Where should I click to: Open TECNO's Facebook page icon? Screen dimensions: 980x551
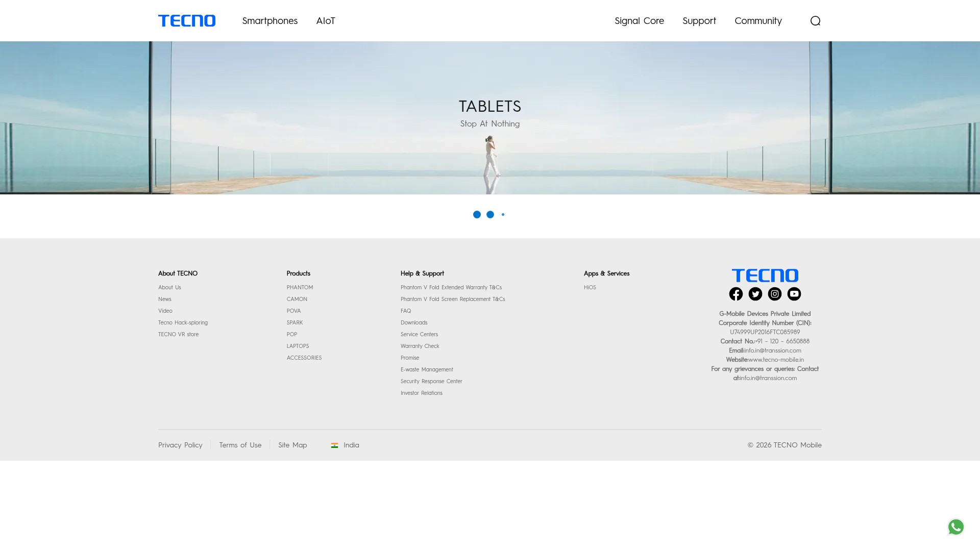click(x=736, y=294)
